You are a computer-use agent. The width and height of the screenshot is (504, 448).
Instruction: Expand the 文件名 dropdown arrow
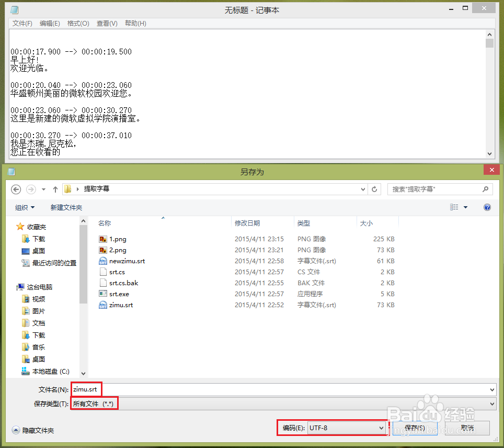click(492, 390)
